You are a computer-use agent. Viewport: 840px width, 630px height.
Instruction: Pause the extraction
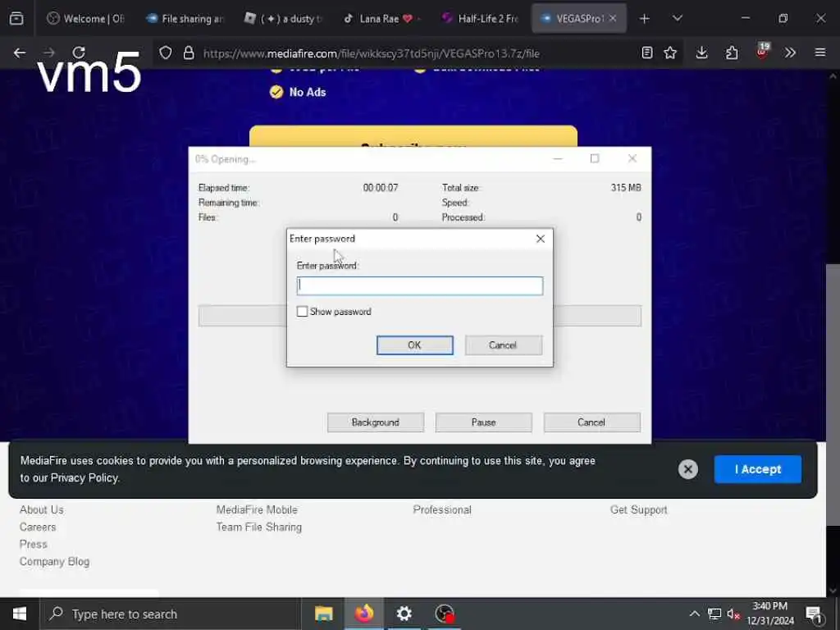pos(484,422)
